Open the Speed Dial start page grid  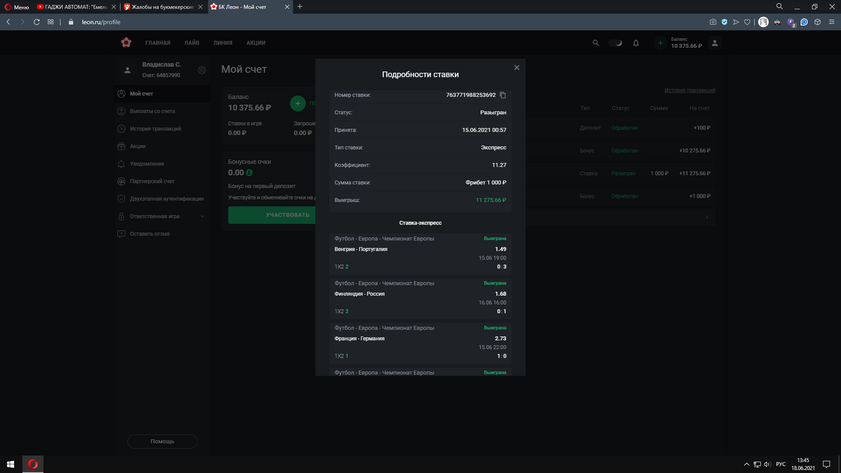coord(50,22)
